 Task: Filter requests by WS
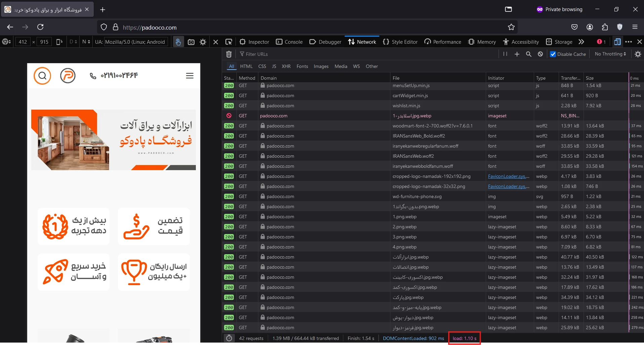point(356,67)
